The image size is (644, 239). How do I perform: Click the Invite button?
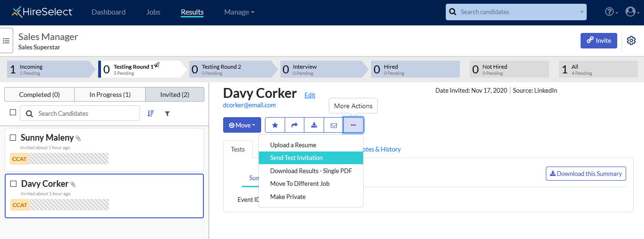pyautogui.click(x=599, y=40)
